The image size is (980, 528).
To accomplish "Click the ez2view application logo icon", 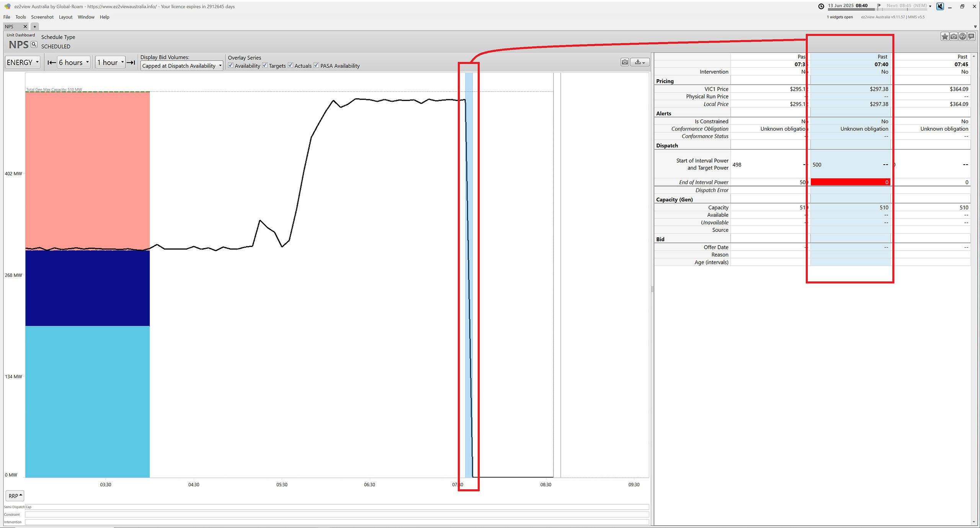I will point(7,6).
